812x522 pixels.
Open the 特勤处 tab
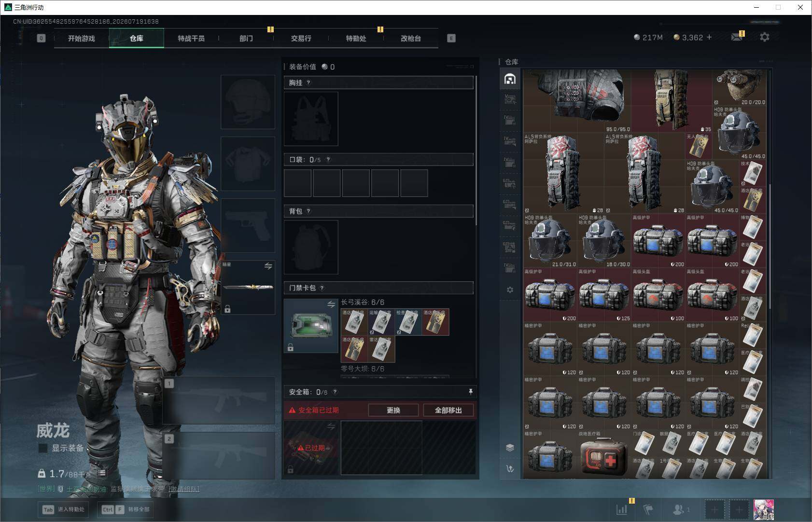point(356,38)
